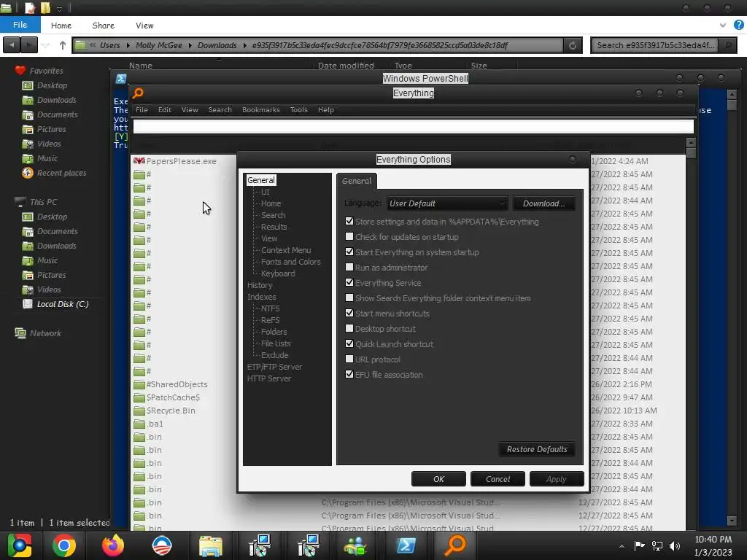The width and height of the screenshot is (747, 560).
Task: Uncheck Store settings and data in %APPDATA%\Everything
Action: (349, 222)
